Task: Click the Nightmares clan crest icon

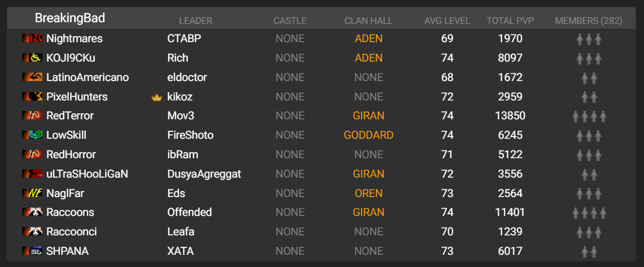Action: (x=32, y=39)
